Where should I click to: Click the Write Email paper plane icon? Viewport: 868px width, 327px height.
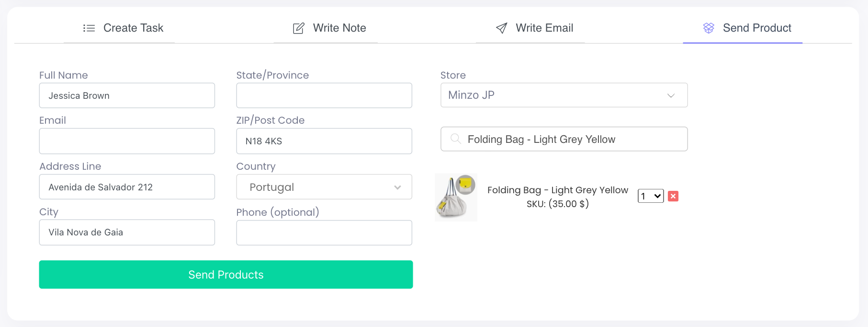(x=501, y=28)
